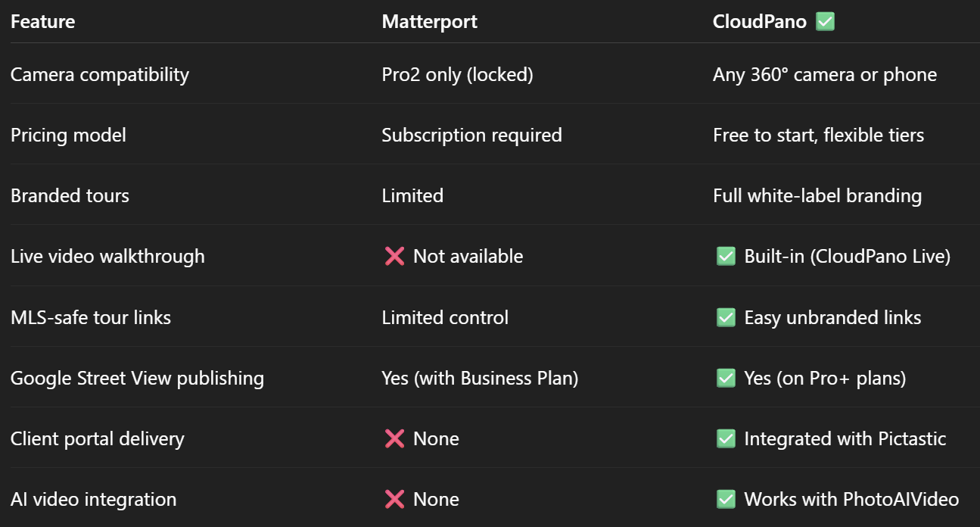Click Pro2 only (locked) cell
The image size is (980, 527).
[x=458, y=74]
